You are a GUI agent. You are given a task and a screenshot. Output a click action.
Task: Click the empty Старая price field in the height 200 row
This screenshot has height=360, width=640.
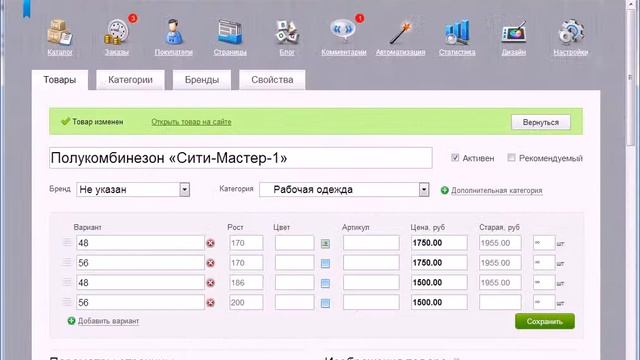[500, 302]
